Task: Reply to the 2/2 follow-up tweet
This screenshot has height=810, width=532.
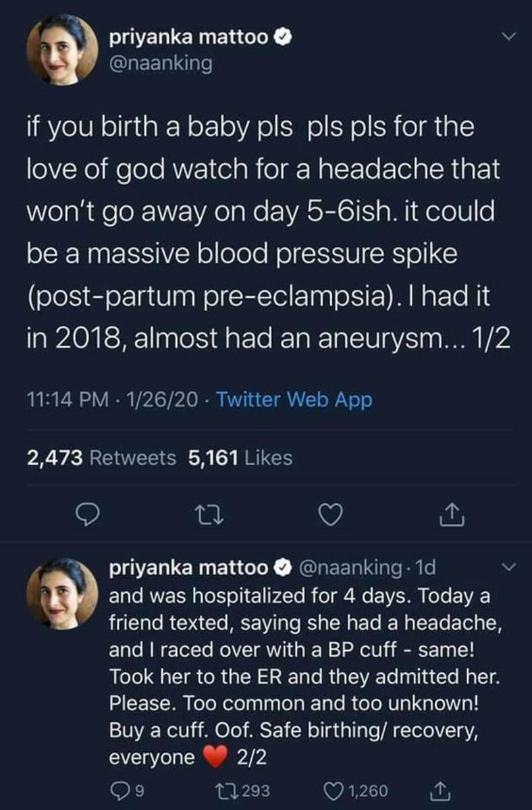Action: coord(119,789)
